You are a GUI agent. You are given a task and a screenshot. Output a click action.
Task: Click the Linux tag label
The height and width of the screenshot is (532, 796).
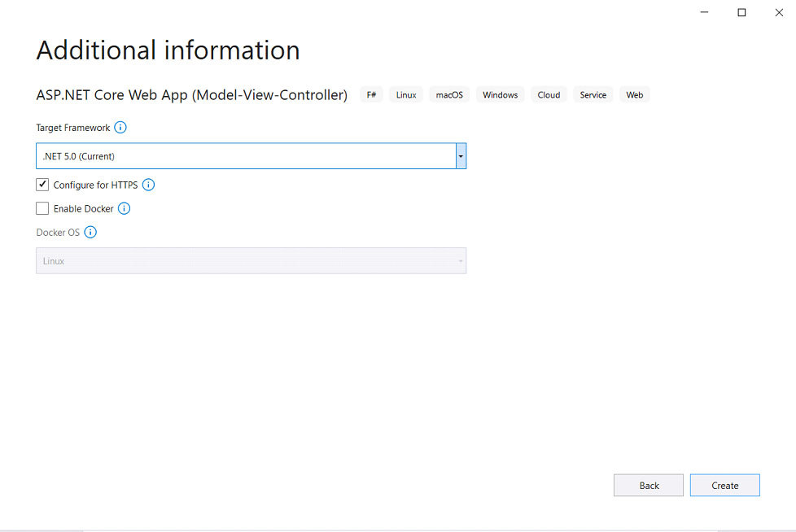pos(406,95)
